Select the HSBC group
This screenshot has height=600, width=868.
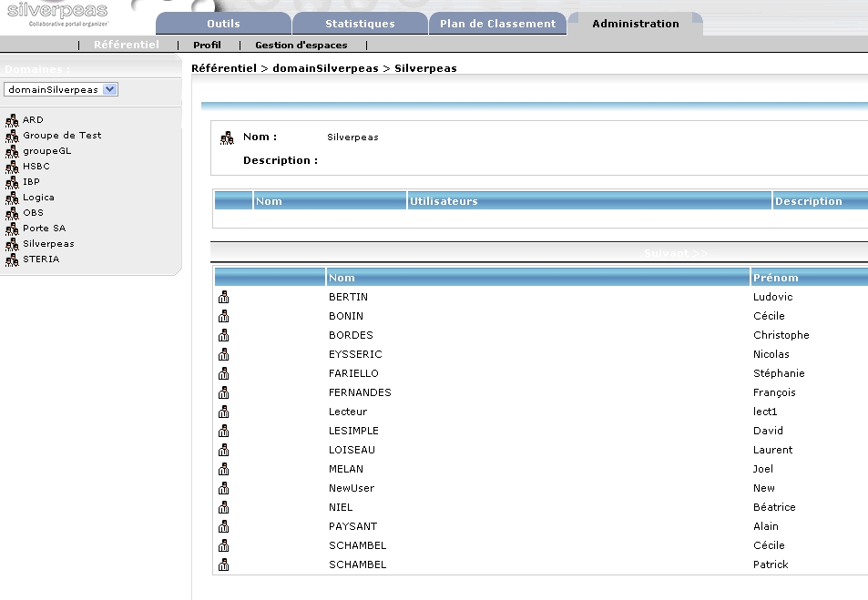(x=36, y=166)
